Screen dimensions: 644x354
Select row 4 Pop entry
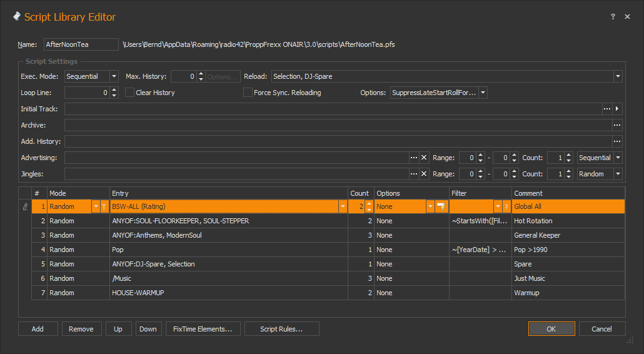click(x=228, y=250)
